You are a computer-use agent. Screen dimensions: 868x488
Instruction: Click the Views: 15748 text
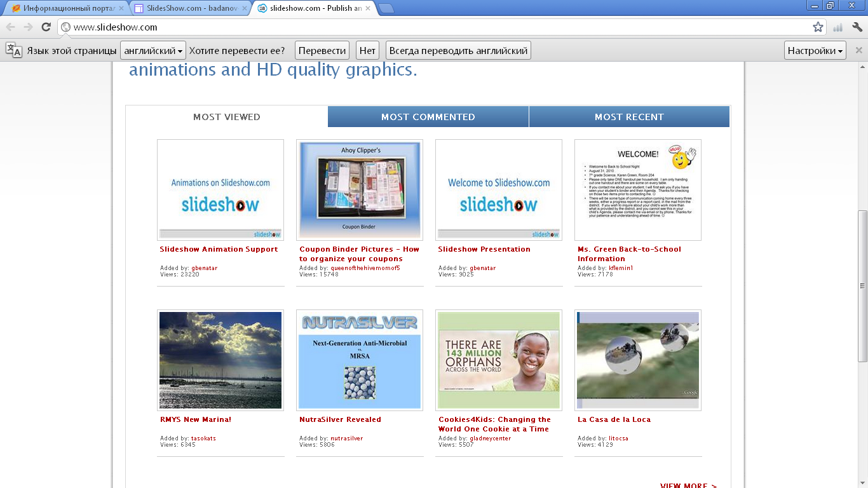point(319,274)
